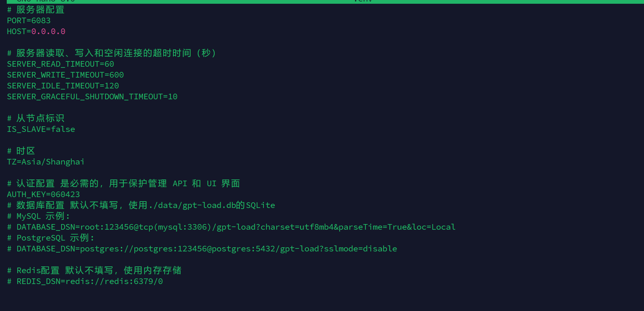Click the '# PostgreSQL 示例:' comment
Image resolution: width=644 pixels, height=311 pixels.
click(x=51, y=238)
